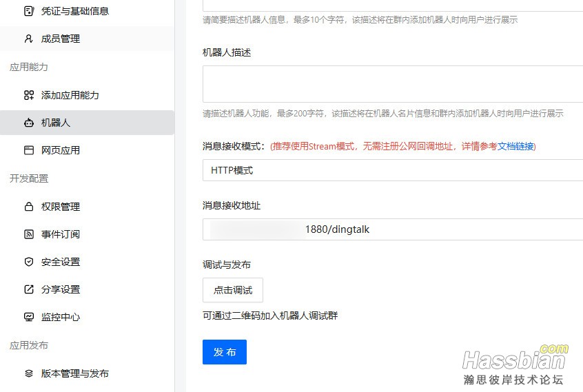The height and width of the screenshot is (392, 583).
Task: Focus the 消息接收地址 input field
Action: click(393, 229)
